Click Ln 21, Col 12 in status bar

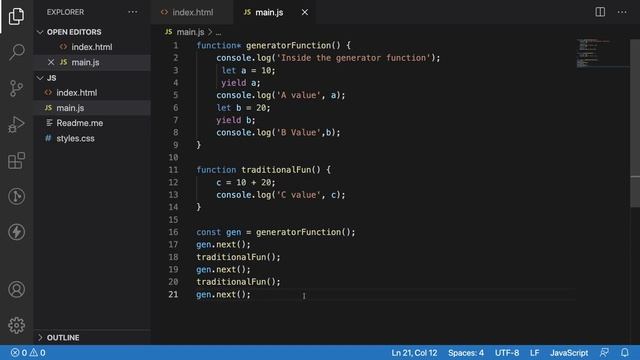pos(414,353)
